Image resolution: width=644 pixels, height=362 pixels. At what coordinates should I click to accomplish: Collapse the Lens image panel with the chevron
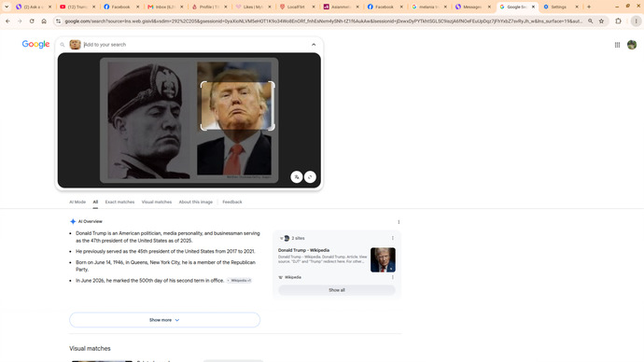(314, 45)
